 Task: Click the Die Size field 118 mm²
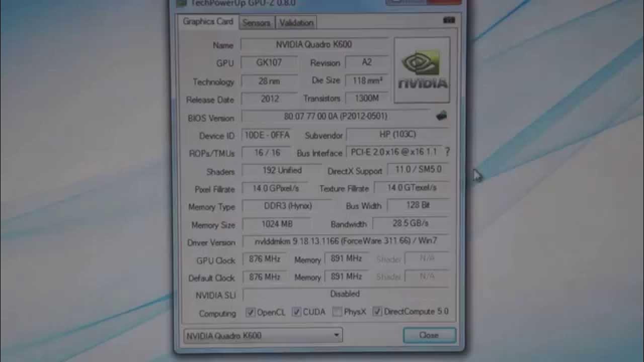coord(367,80)
